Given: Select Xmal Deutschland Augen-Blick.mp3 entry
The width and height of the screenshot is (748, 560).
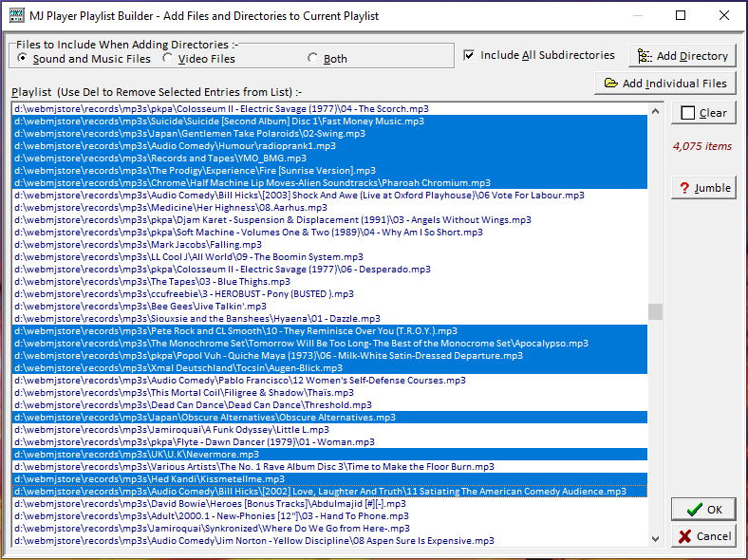Looking at the screenshot, I should click(x=329, y=368).
